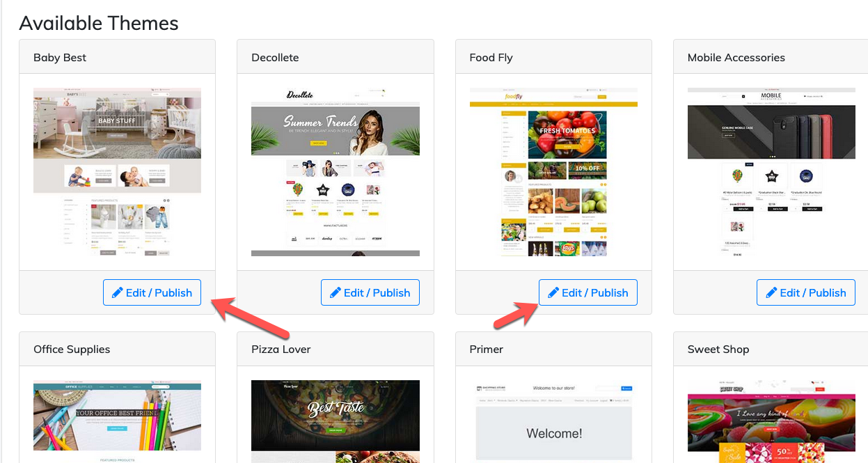Click the Sweet Shop card title
The width and height of the screenshot is (868, 463).
click(718, 349)
